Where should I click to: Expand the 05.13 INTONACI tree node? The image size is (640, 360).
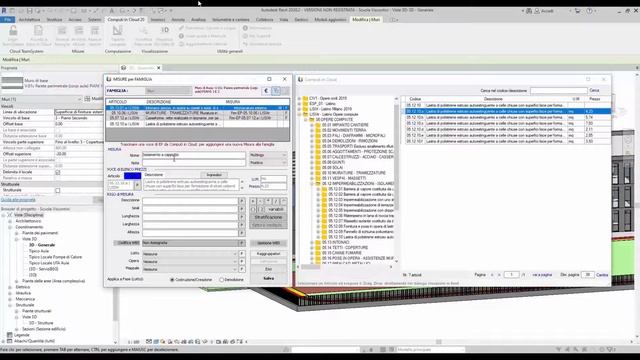click(x=312, y=242)
